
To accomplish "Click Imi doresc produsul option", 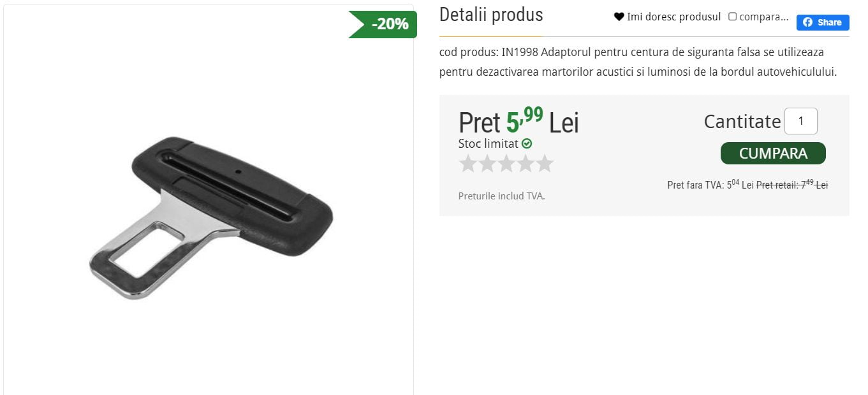I will coord(673,17).
